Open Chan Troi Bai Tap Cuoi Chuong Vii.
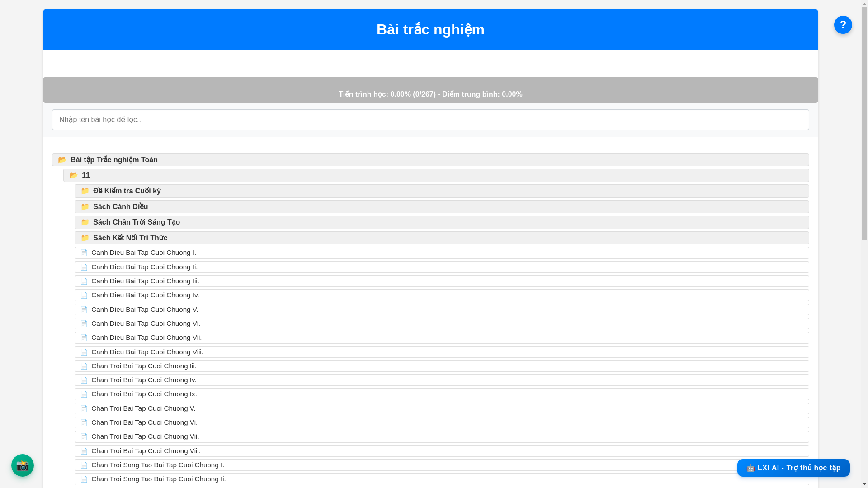Viewport: 868px width, 488px height. [x=442, y=436]
